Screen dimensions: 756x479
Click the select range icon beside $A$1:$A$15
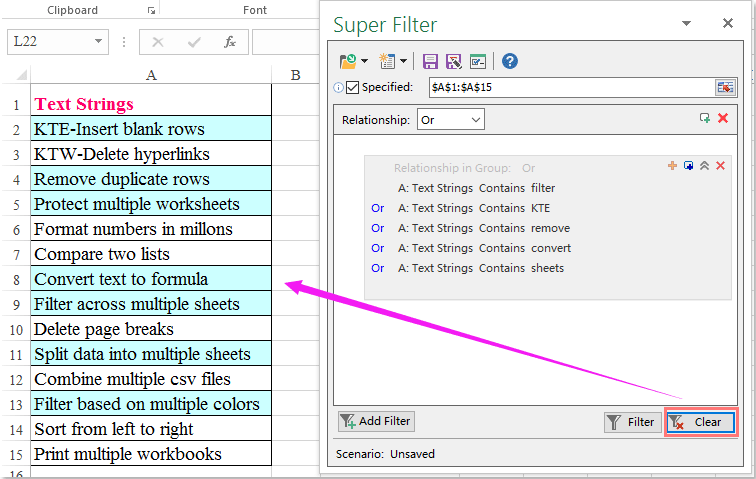[x=725, y=88]
